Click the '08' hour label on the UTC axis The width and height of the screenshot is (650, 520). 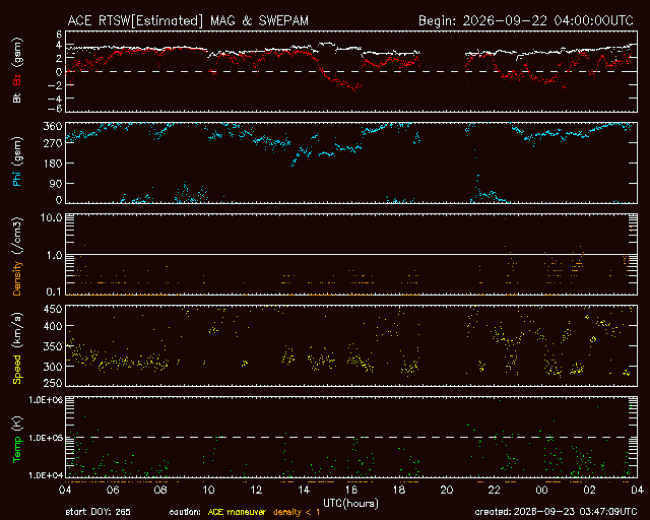point(160,490)
